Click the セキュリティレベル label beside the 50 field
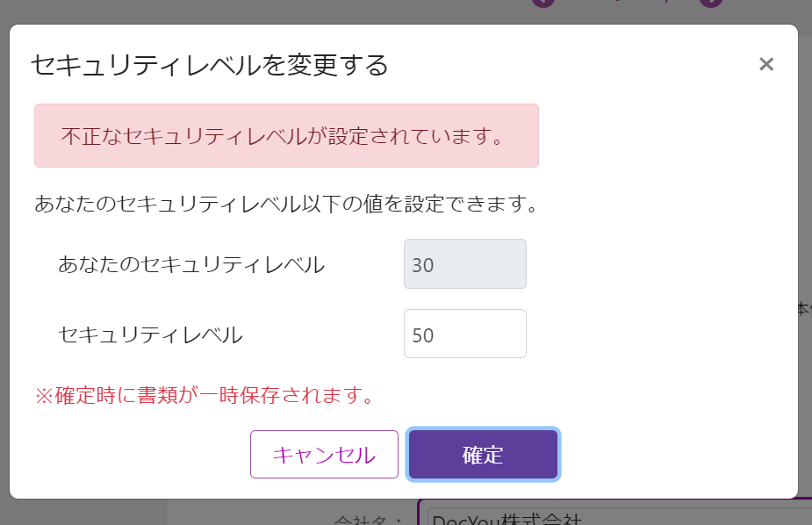The height and width of the screenshot is (525, 812). 150,334
